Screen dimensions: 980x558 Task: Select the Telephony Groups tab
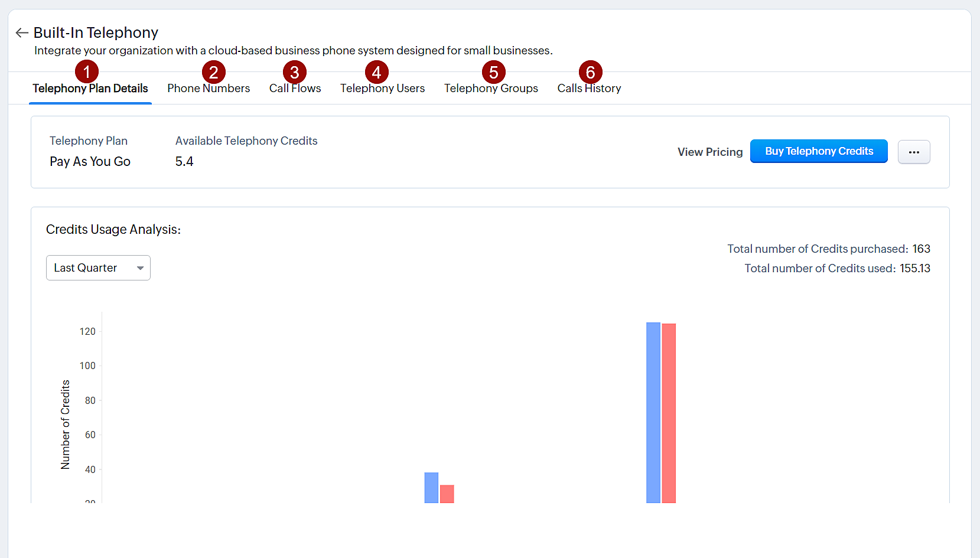(x=491, y=89)
